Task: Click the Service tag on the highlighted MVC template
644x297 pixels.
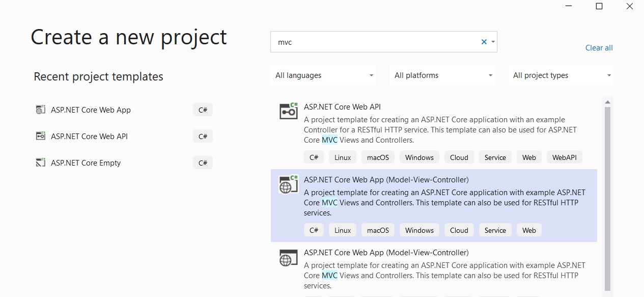Action: tap(495, 230)
